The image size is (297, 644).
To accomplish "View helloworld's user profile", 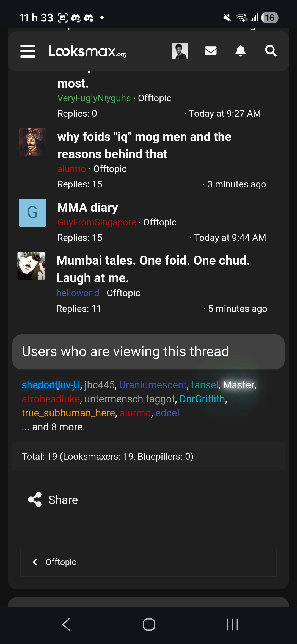I will [78, 293].
